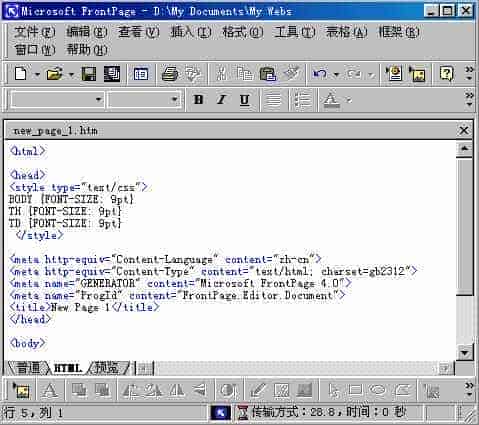Open the 窗口(W) menu
Image resolution: width=479 pixels, height=425 pixels.
(34, 50)
